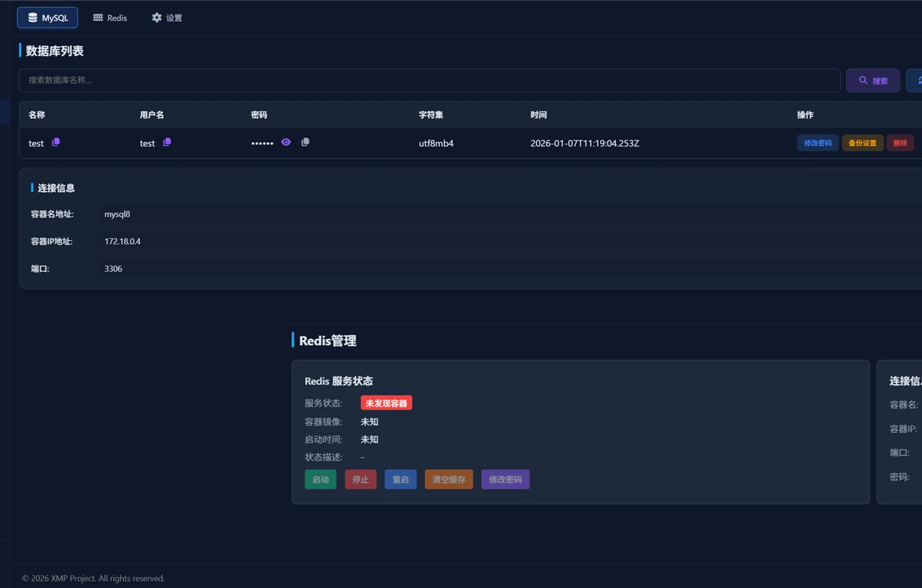Viewport: 922px width, 588px height.
Task: Copy the database name test
Action: pos(56,142)
